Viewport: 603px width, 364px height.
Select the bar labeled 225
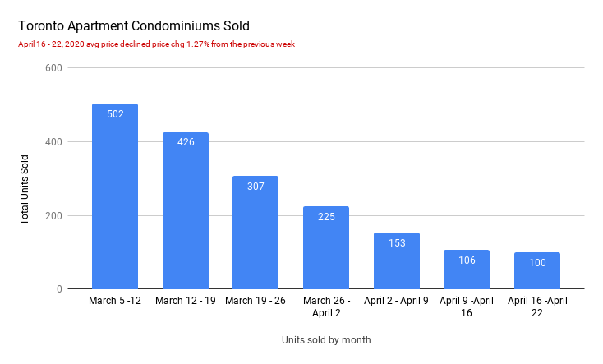[326, 248]
